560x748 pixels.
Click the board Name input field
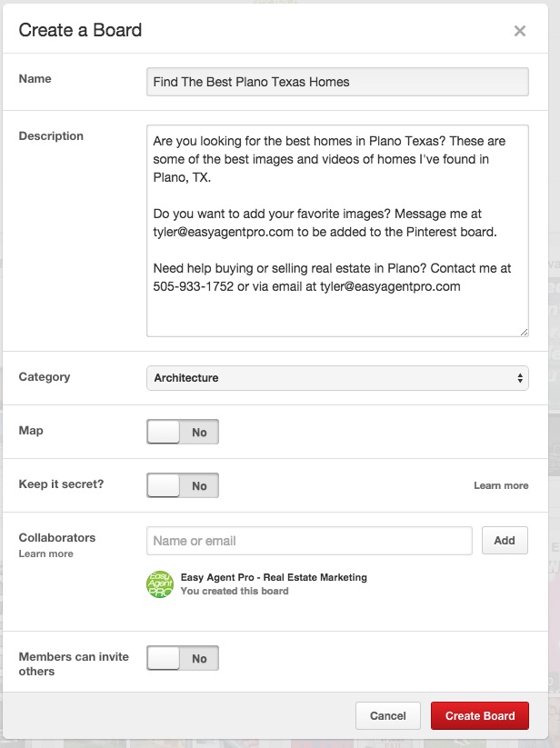pyautogui.click(x=337, y=82)
